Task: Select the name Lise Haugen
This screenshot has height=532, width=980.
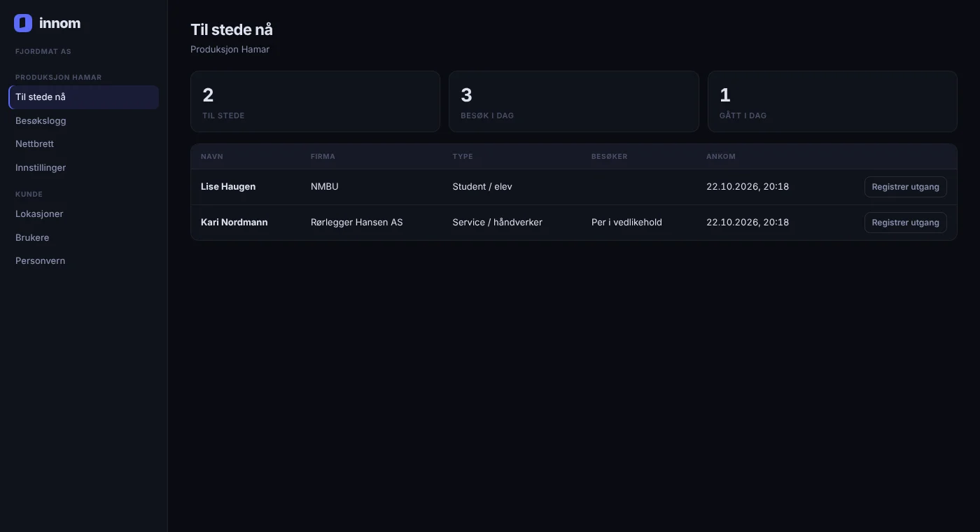Action: tap(228, 187)
